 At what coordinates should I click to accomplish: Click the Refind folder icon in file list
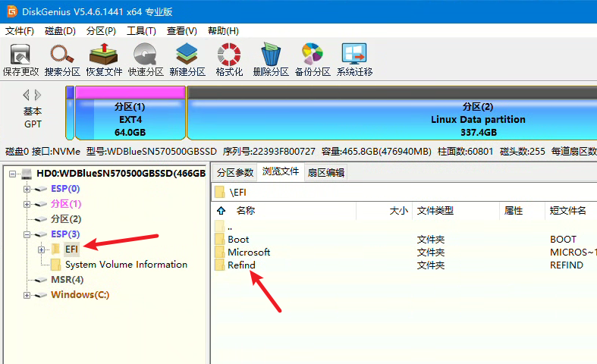click(219, 265)
